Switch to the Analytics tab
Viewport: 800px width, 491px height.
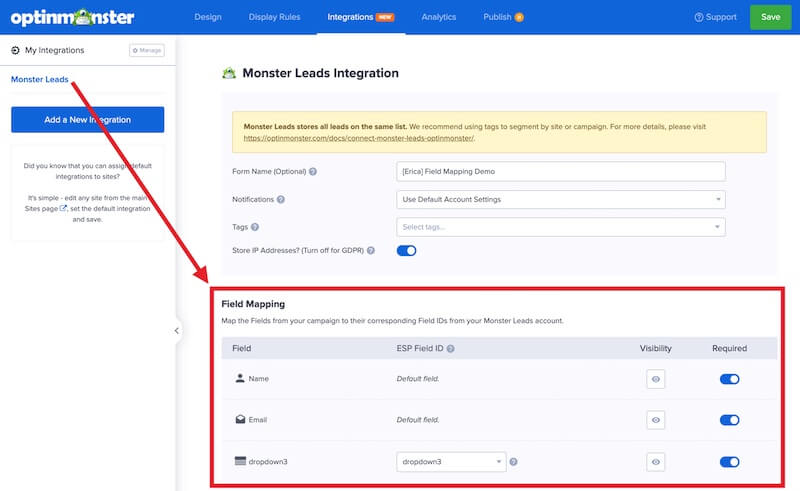(x=439, y=17)
